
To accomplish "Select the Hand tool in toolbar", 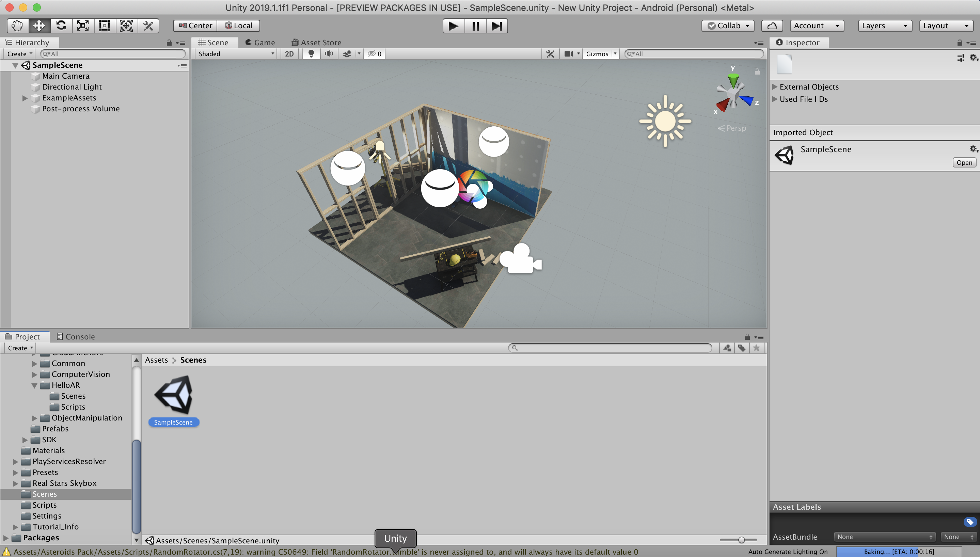I will pyautogui.click(x=17, y=26).
